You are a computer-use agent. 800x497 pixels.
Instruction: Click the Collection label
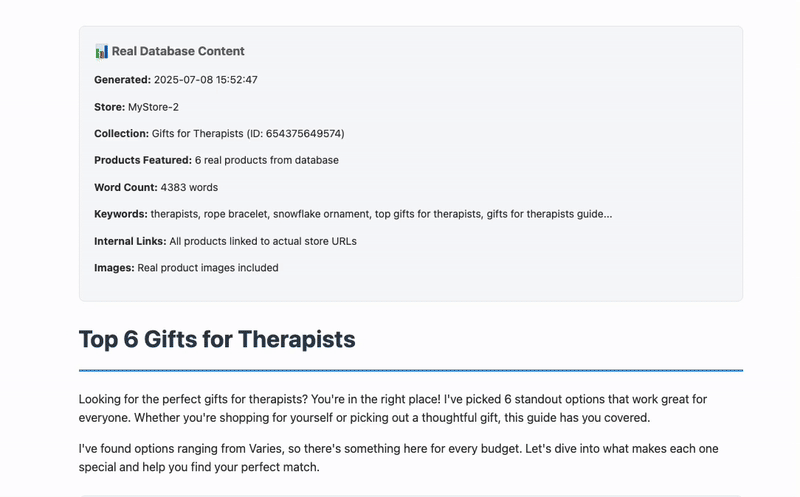tap(121, 133)
